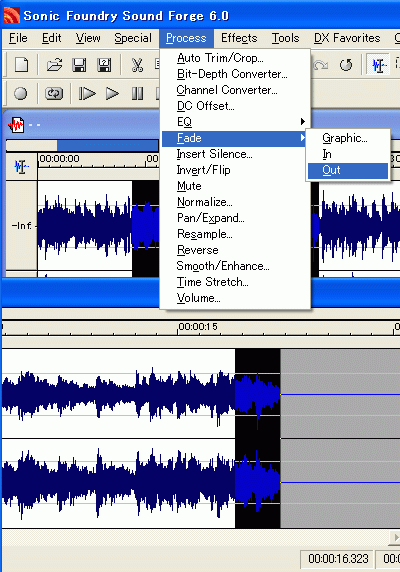The width and height of the screenshot is (400, 572).
Task: Click the Pause transport button
Action: 137,93
